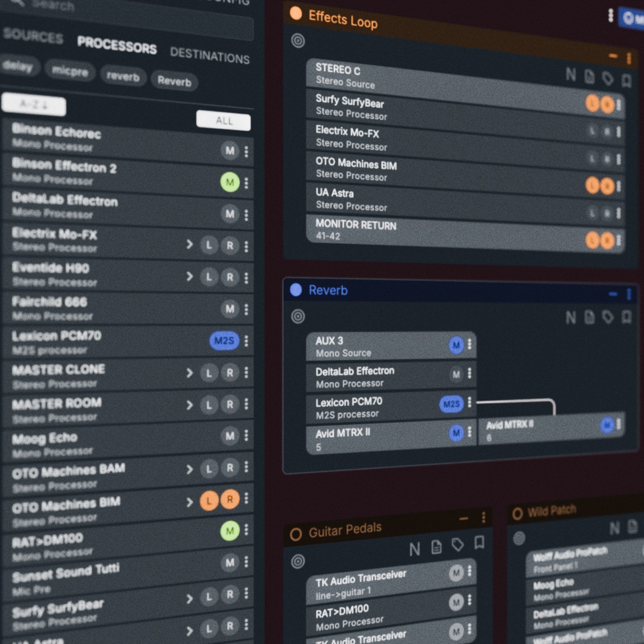
Task: Click the tag icon in Reverb panel
Action: pyautogui.click(x=608, y=317)
